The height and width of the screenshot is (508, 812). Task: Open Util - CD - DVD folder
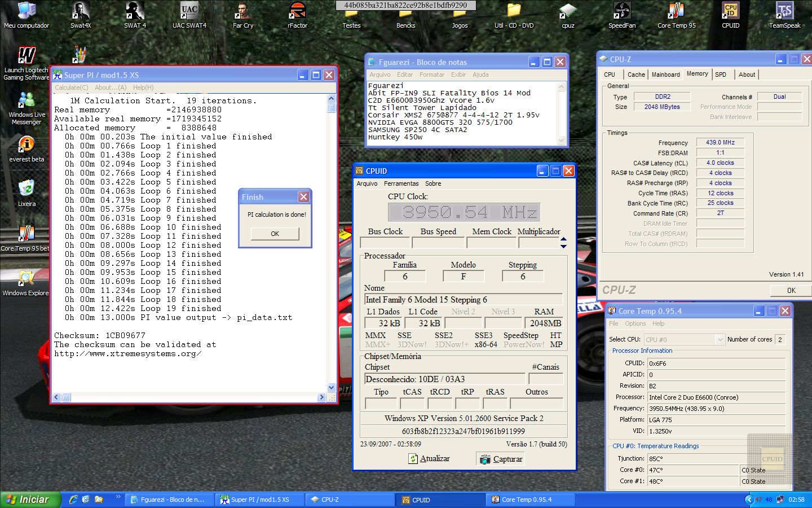(514, 15)
